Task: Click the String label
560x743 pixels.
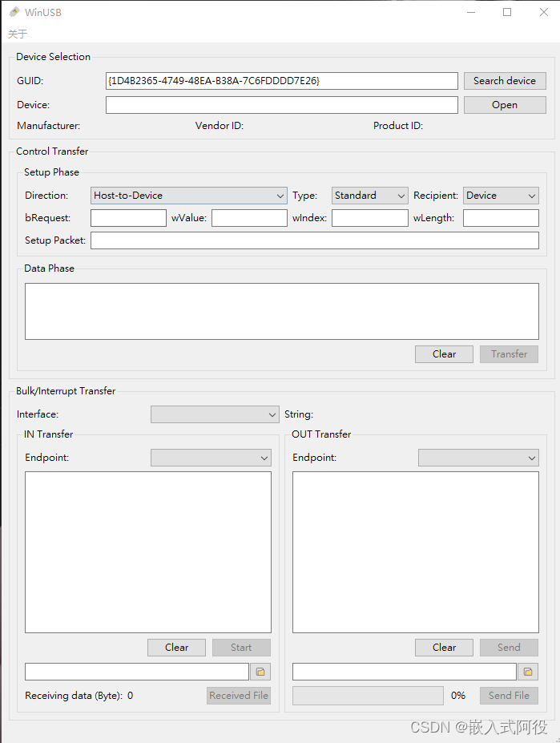Action: (x=299, y=414)
